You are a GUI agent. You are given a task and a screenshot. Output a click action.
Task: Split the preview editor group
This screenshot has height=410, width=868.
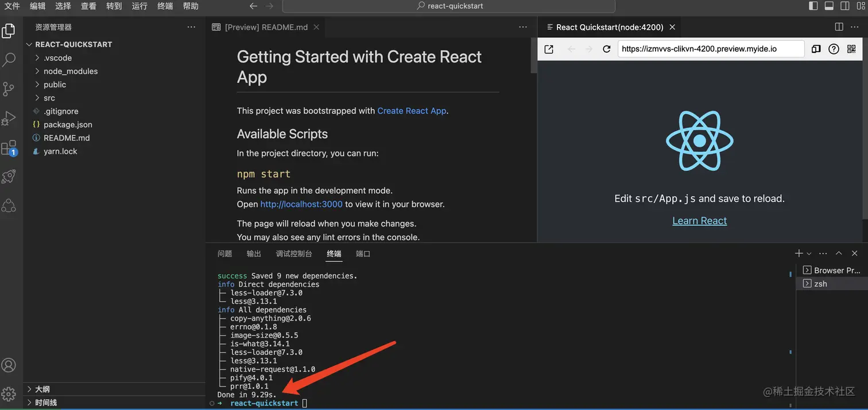point(839,27)
